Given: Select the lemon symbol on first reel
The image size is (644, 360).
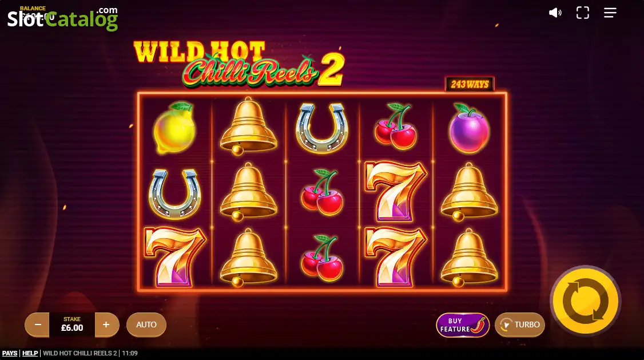Looking at the screenshot, I should [175, 128].
